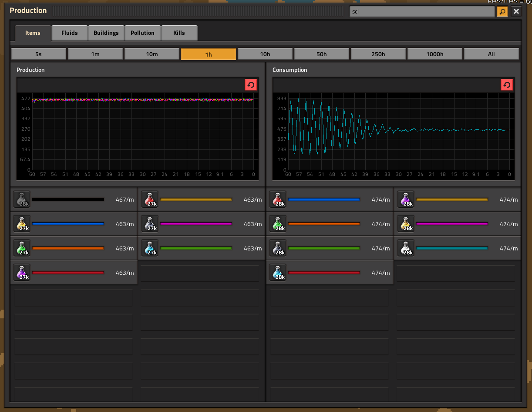
Task: Focus the search field containing 'sci'
Action: [x=422, y=11]
